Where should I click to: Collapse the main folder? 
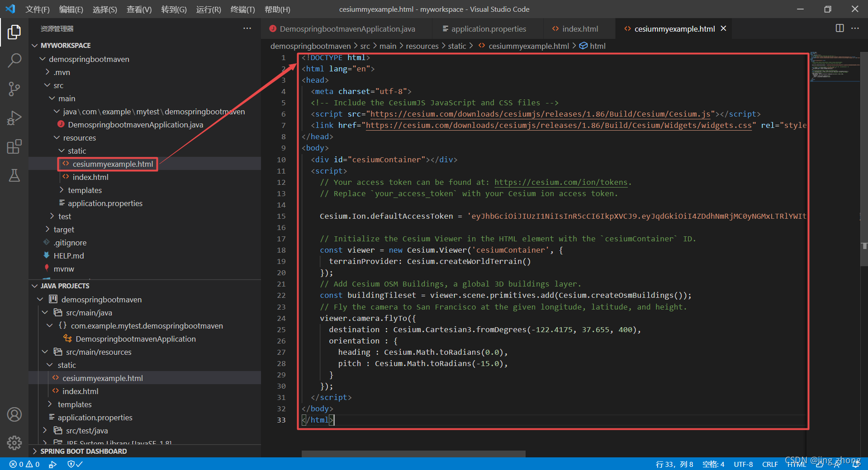66,99
